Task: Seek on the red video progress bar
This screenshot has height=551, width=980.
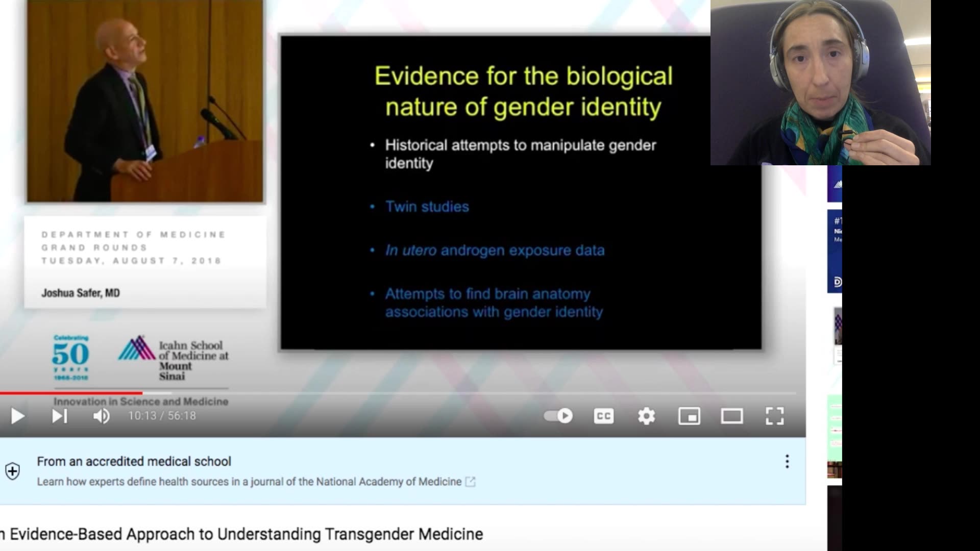Action: click(x=71, y=393)
